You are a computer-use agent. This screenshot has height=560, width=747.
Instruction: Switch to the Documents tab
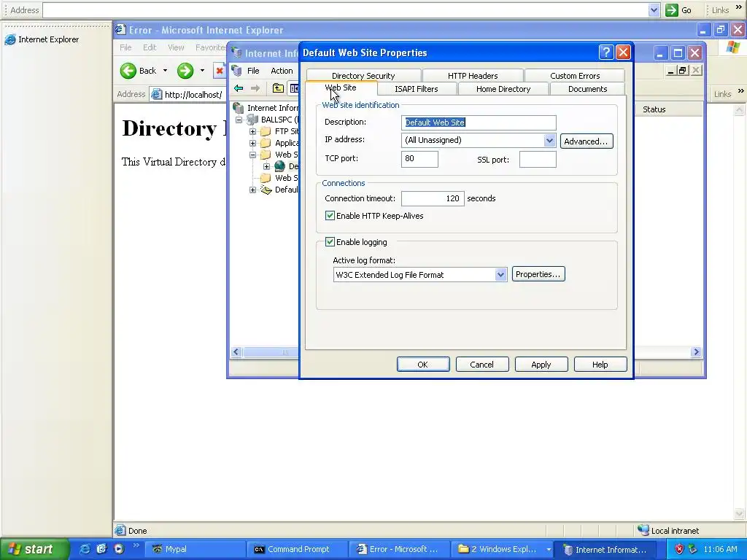pos(587,89)
